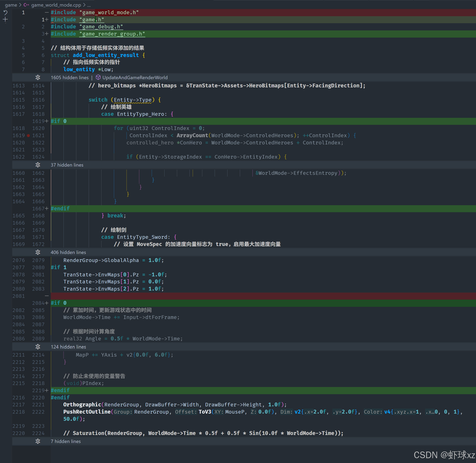Unfold the 124 hidden lines region icon

(38, 347)
